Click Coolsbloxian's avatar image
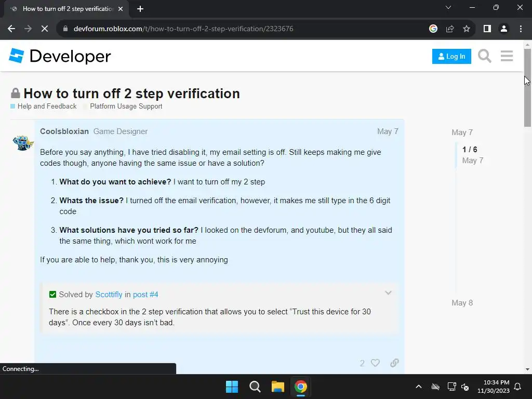The image size is (532, 399). [x=23, y=142]
